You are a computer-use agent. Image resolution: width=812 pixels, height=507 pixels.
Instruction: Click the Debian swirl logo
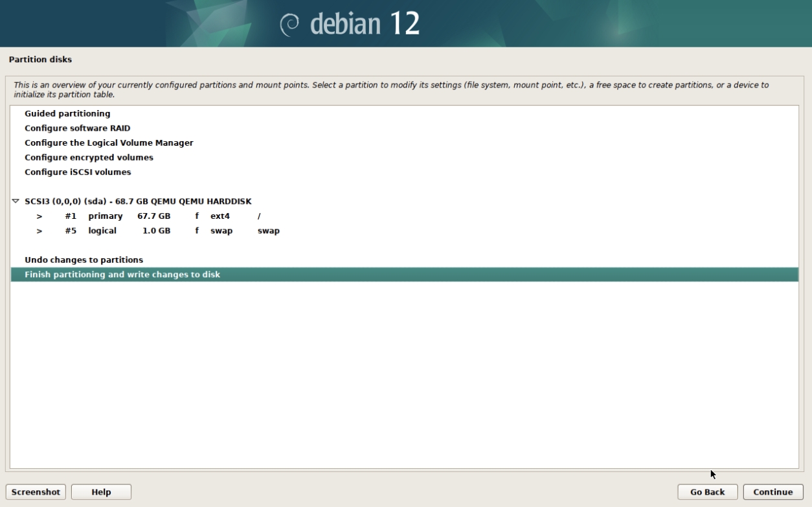[291, 25]
